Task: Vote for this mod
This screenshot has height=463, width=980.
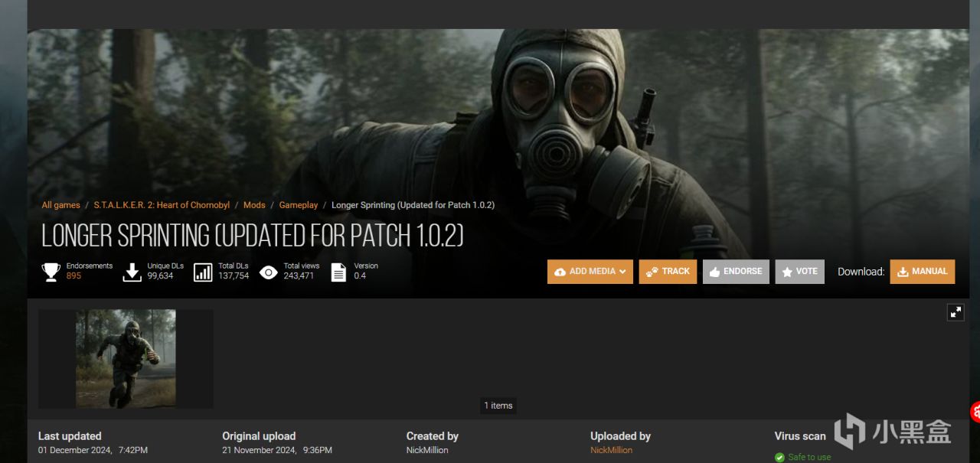Action: [x=799, y=272]
